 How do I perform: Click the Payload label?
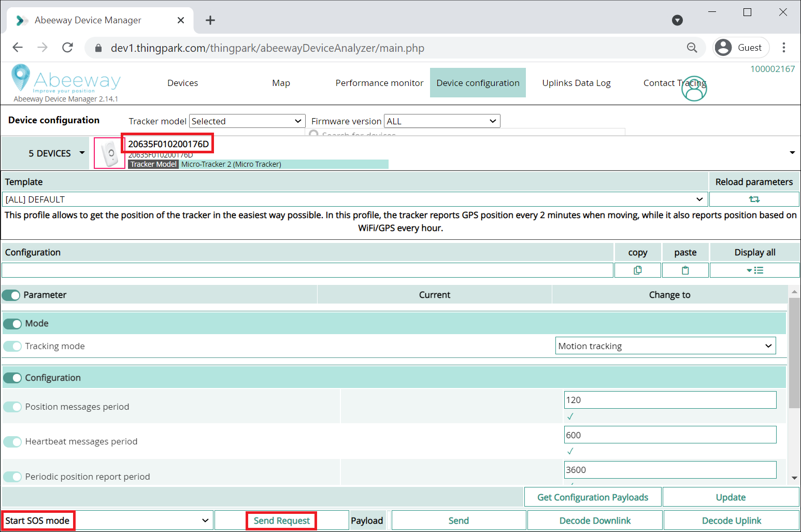click(x=367, y=521)
